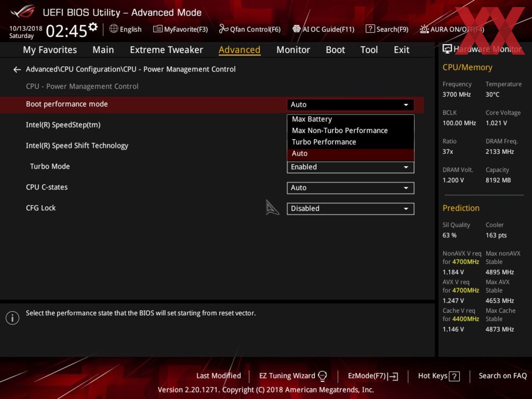Screen dimensions: 532x399
Task: Click the info circle icon
Action: pyautogui.click(x=13, y=318)
